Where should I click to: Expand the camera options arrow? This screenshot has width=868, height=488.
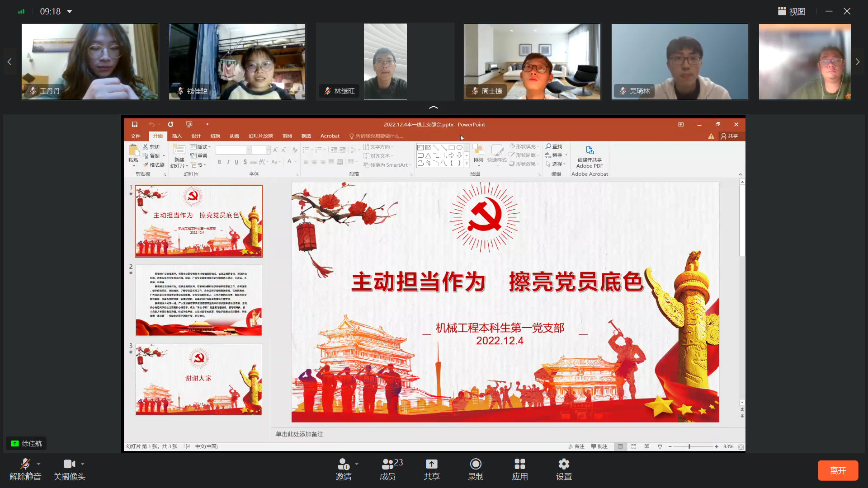click(82, 464)
